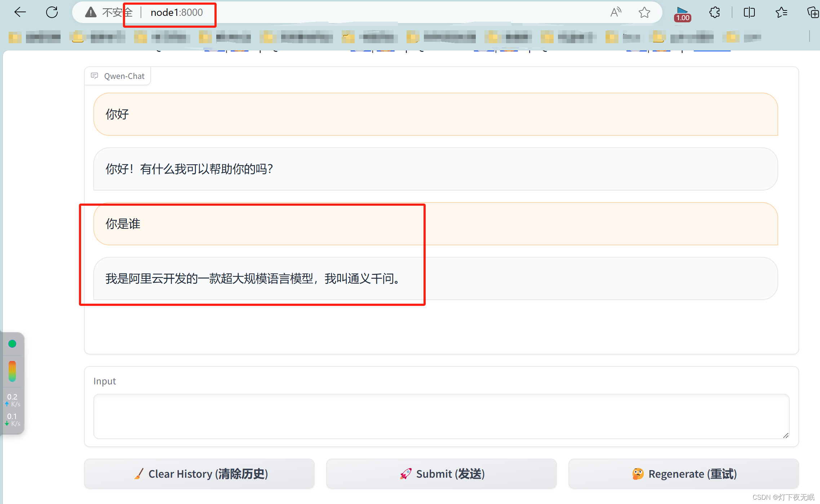The height and width of the screenshot is (504, 820).
Task: Click the Qwen-Chat label icon
Action: pos(94,76)
